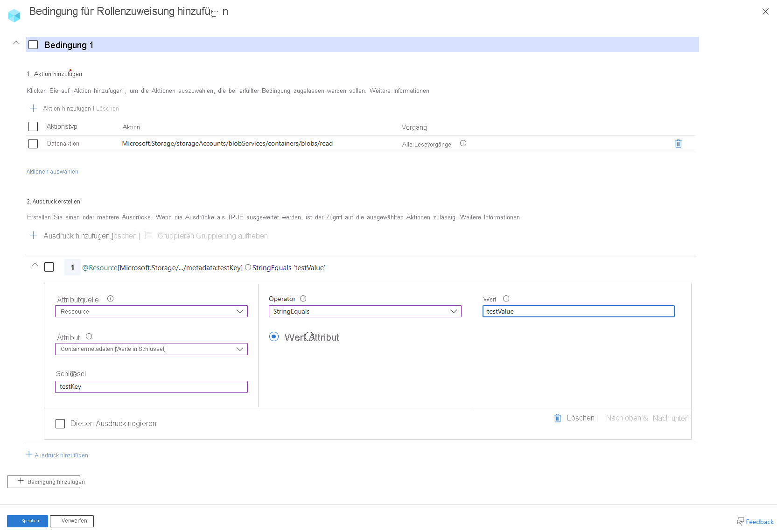Enable Diesen Ausdruck negieren
This screenshot has height=532, width=777.
pyautogui.click(x=60, y=423)
